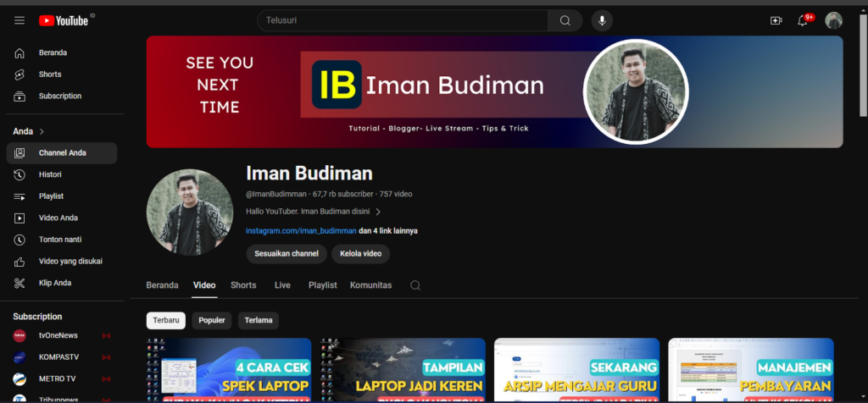Screen dimensions: 868x403
Task: Open METRO TV channel avatar
Action: tap(19, 378)
